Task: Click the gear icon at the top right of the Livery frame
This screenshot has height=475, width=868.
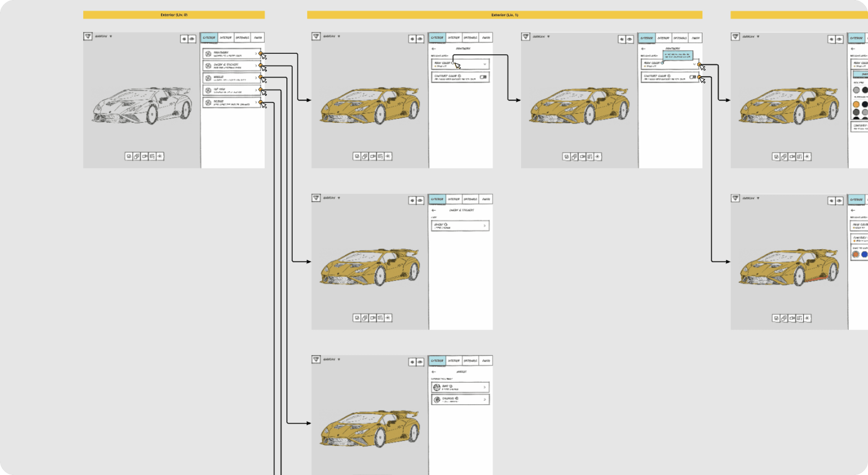Action: pos(412,201)
